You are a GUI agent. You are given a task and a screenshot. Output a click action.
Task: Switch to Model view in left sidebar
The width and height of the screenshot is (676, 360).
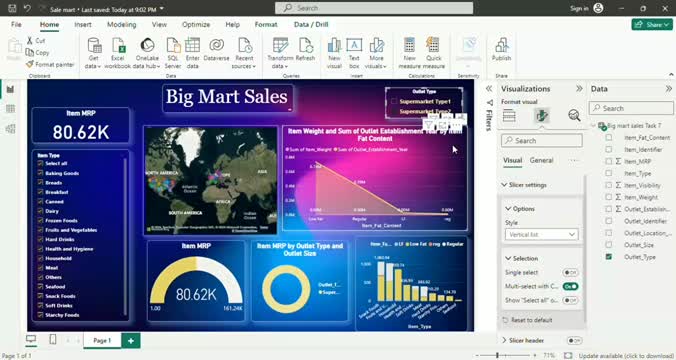coord(10,128)
